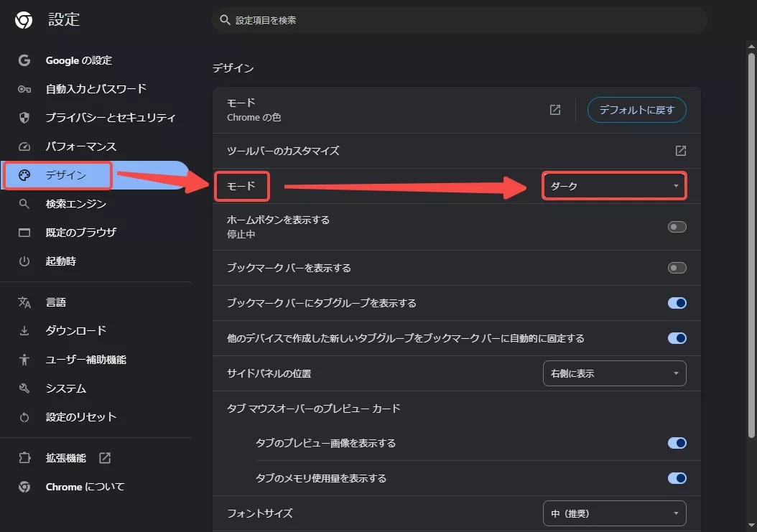Select the パフォーマンス gauge icon in sidebar

24,146
